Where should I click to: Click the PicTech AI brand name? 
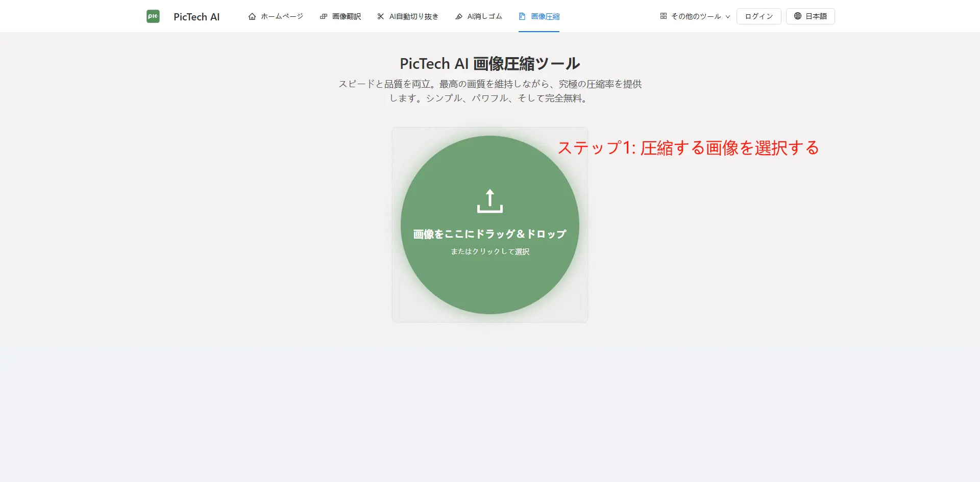pos(197,17)
